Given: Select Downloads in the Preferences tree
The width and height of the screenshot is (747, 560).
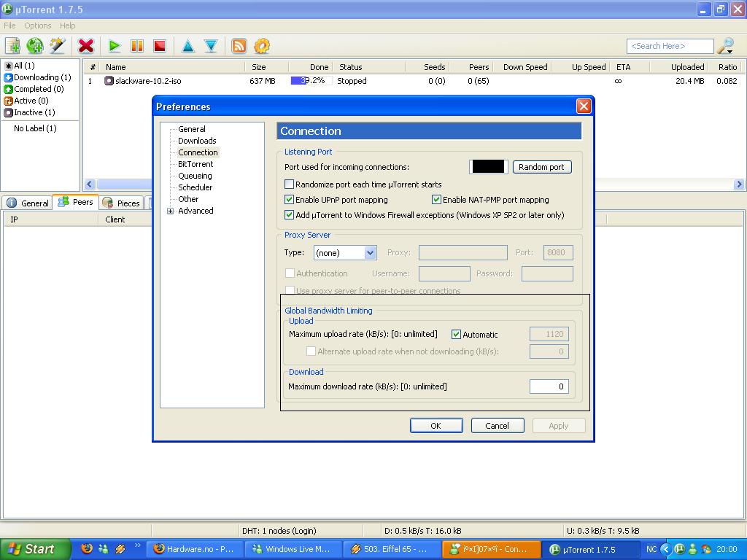Looking at the screenshot, I should pyautogui.click(x=197, y=141).
